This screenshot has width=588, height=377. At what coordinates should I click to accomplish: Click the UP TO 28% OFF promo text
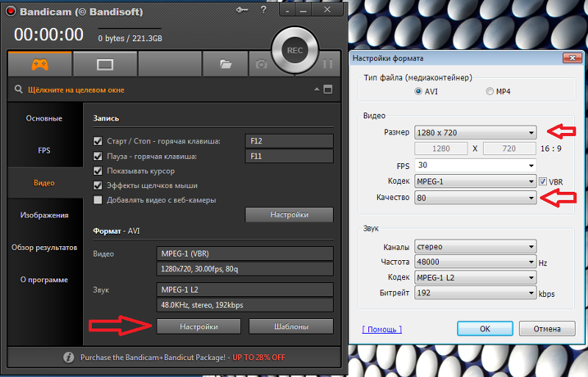click(259, 357)
